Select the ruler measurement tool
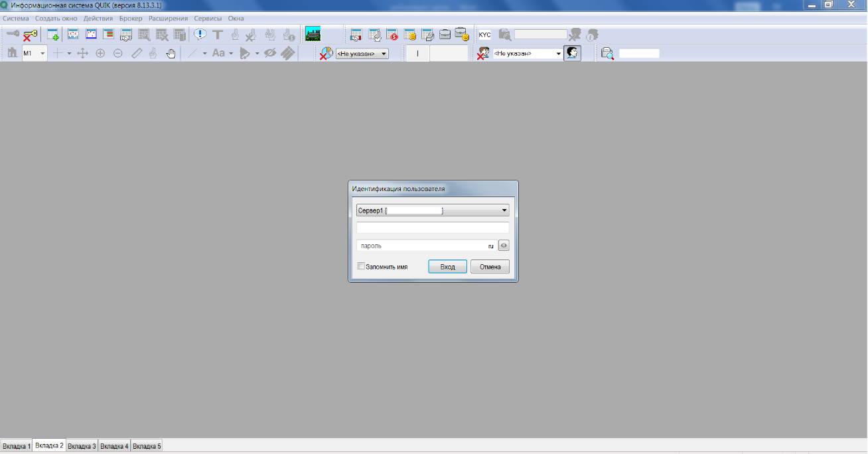Screen dimensions: 868x454 [137, 53]
